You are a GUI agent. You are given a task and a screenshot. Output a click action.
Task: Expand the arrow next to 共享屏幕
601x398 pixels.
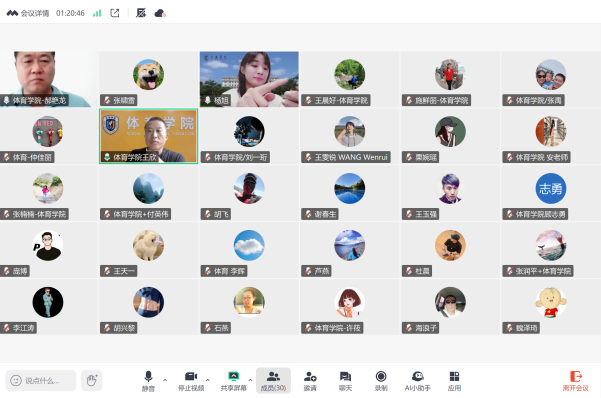250,380
